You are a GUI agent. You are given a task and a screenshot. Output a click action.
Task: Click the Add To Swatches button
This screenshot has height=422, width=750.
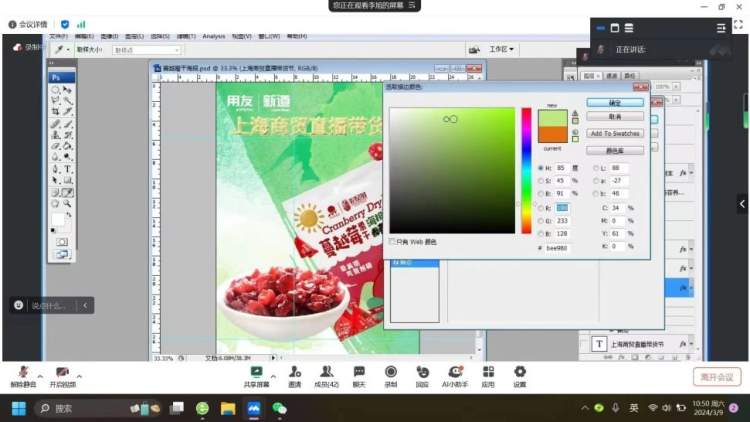pos(614,133)
